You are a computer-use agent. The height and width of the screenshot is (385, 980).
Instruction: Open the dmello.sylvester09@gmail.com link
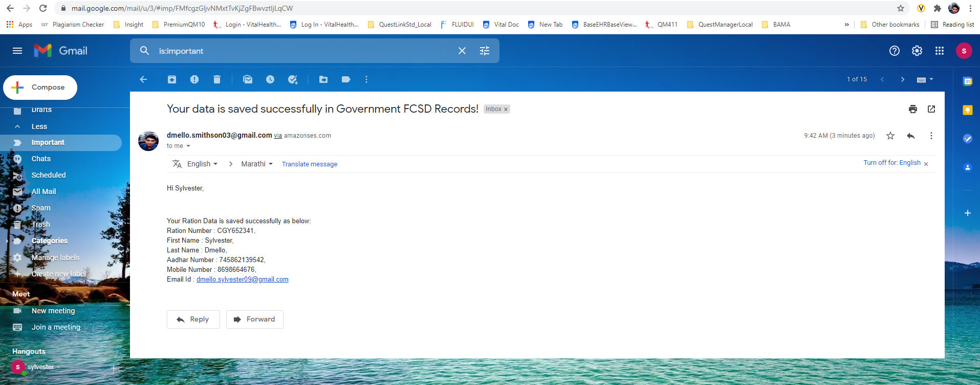tap(243, 280)
